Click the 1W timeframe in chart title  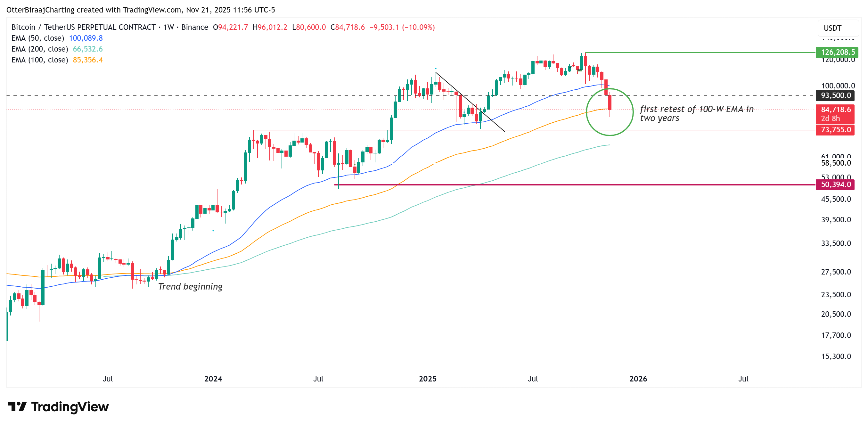pos(168,27)
